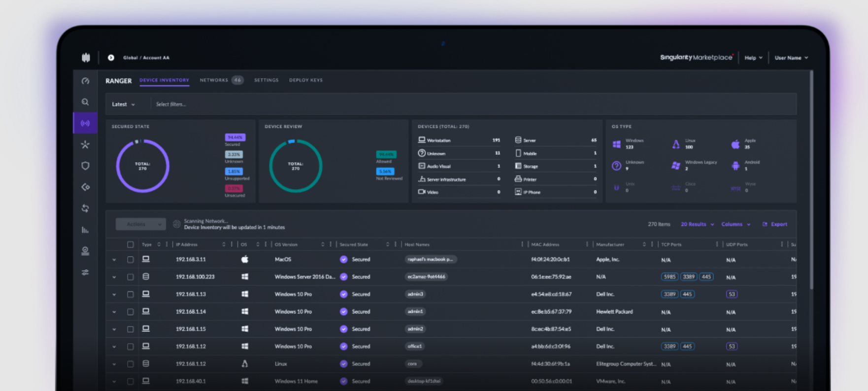Click port tag 5985
Screen dimensions: 868x391
[669, 277]
